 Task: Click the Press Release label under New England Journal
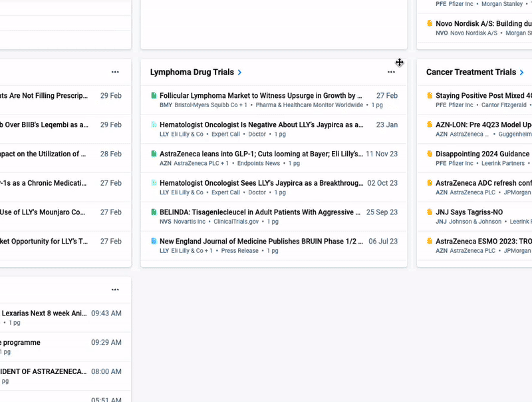click(x=240, y=250)
